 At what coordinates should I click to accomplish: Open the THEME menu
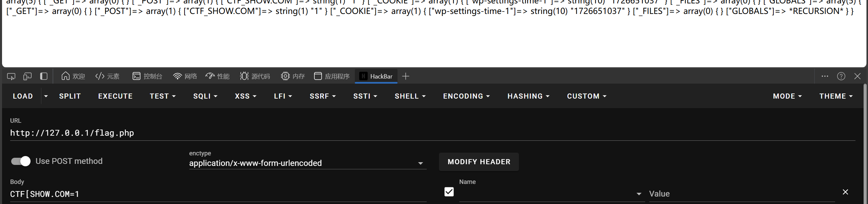(836, 96)
